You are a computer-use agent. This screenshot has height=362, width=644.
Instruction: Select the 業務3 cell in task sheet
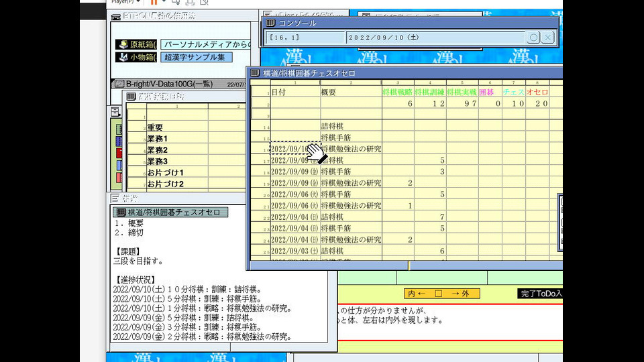coord(177,162)
